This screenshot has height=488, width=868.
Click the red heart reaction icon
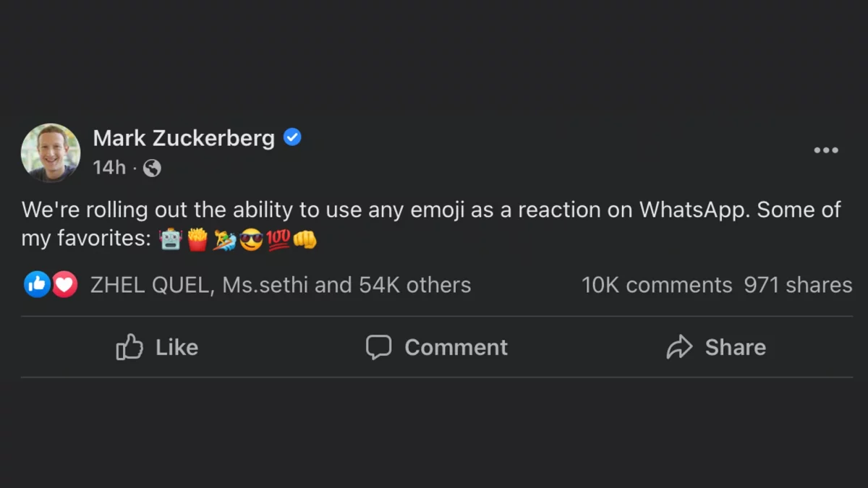click(64, 285)
